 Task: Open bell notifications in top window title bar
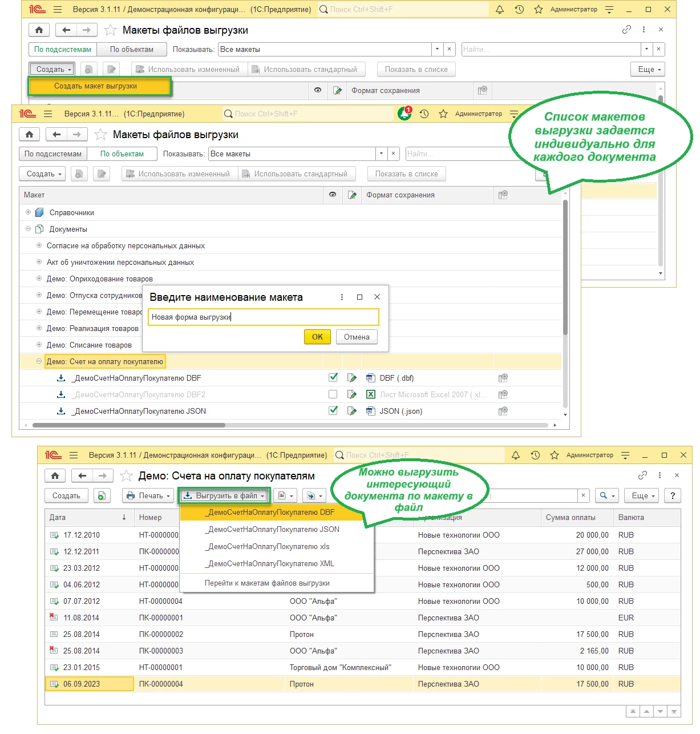coord(500,9)
